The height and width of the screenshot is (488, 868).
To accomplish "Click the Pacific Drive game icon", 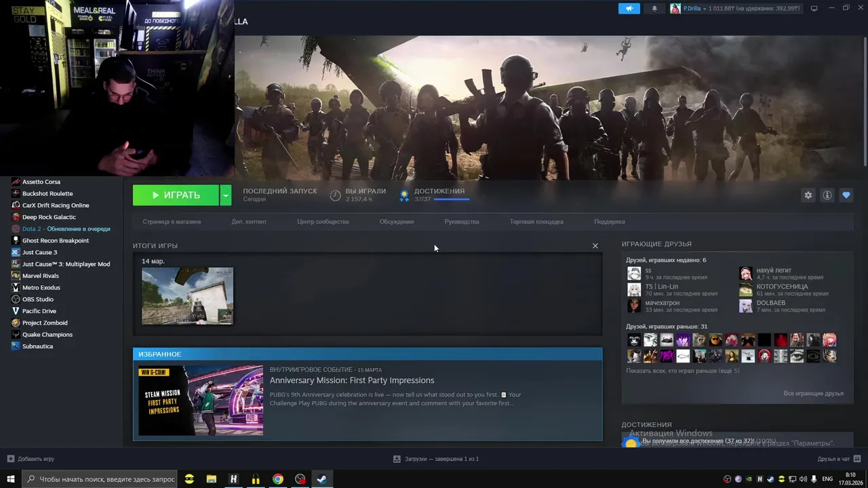I will [x=16, y=311].
